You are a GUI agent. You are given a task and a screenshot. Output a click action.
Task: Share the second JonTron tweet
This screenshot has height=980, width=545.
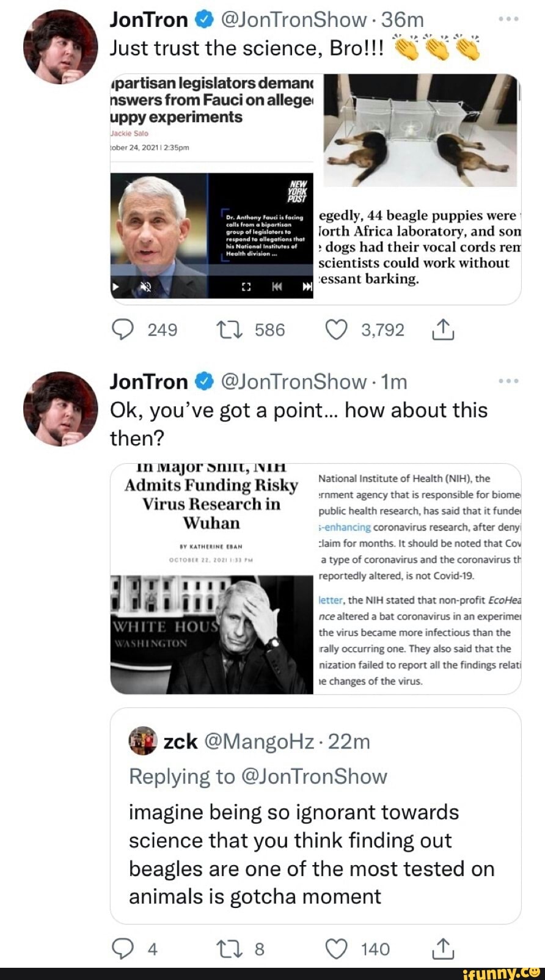[x=443, y=948]
